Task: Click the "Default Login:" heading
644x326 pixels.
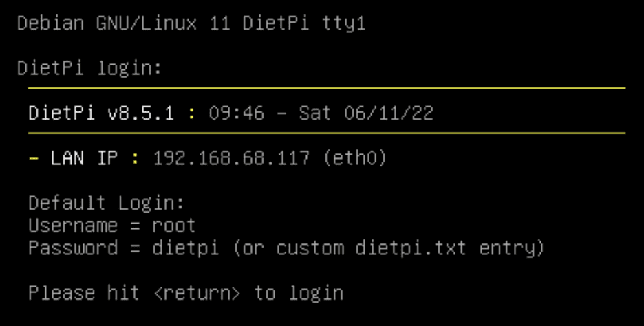Action: 107,204
